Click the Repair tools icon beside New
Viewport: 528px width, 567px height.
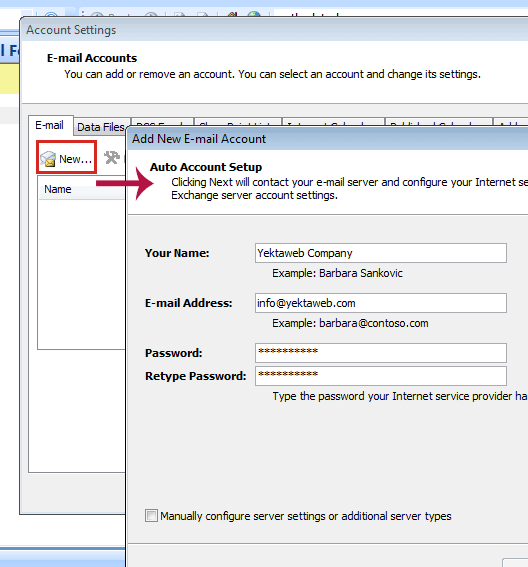(112, 158)
